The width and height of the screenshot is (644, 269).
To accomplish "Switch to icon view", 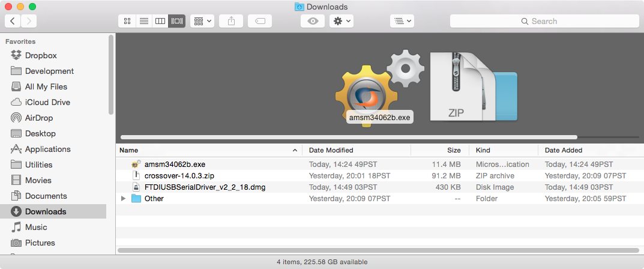I will point(127,22).
